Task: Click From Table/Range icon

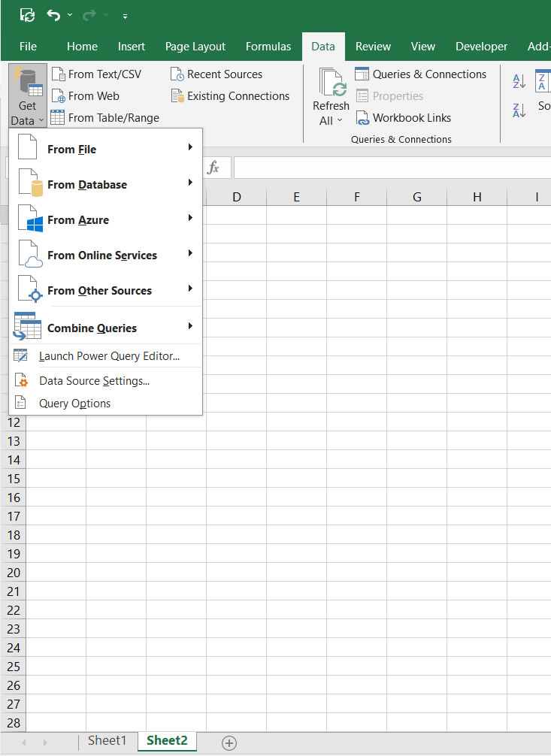Action: click(x=57, y=118)
